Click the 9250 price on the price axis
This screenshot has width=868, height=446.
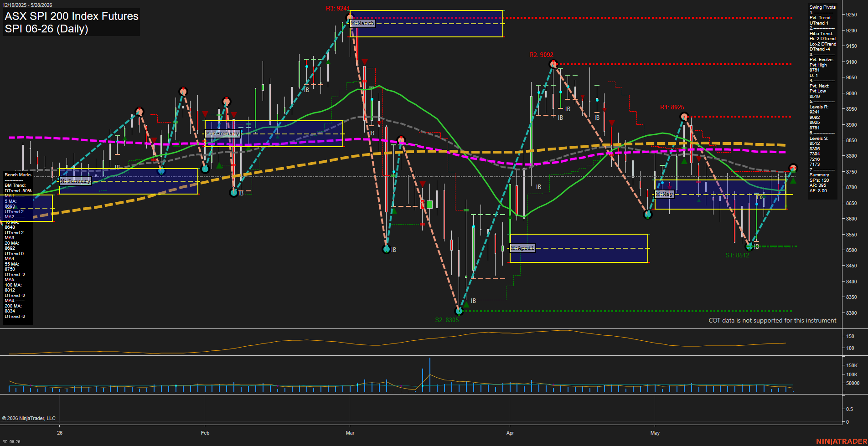[x=852, y=15]
